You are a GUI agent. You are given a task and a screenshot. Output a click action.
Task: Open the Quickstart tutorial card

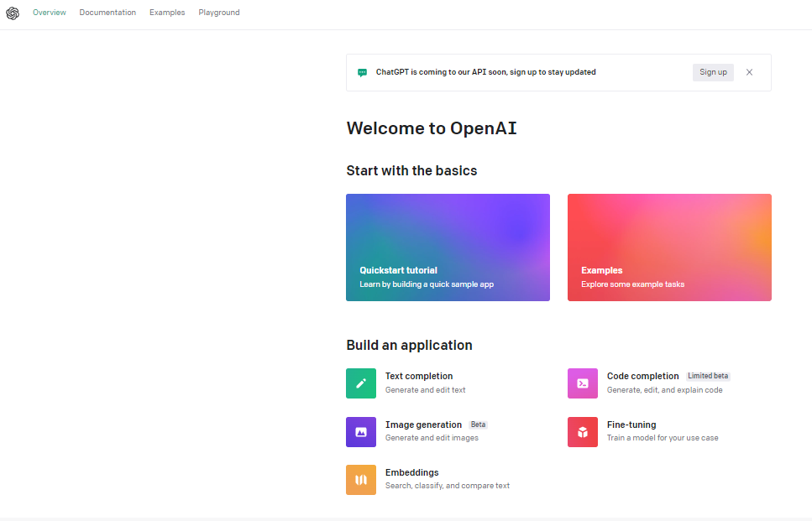point(448,247)
